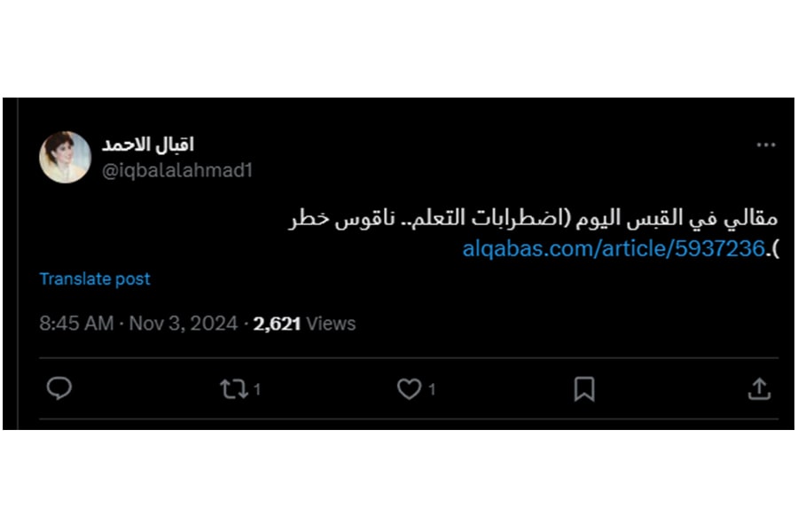View the 2,621 Views analytics
798x532 pixels.
coord(304,324)
